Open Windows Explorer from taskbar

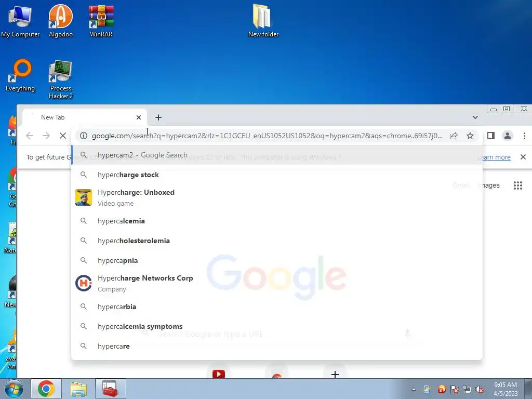pyautogui.click(x=79, y=389)
